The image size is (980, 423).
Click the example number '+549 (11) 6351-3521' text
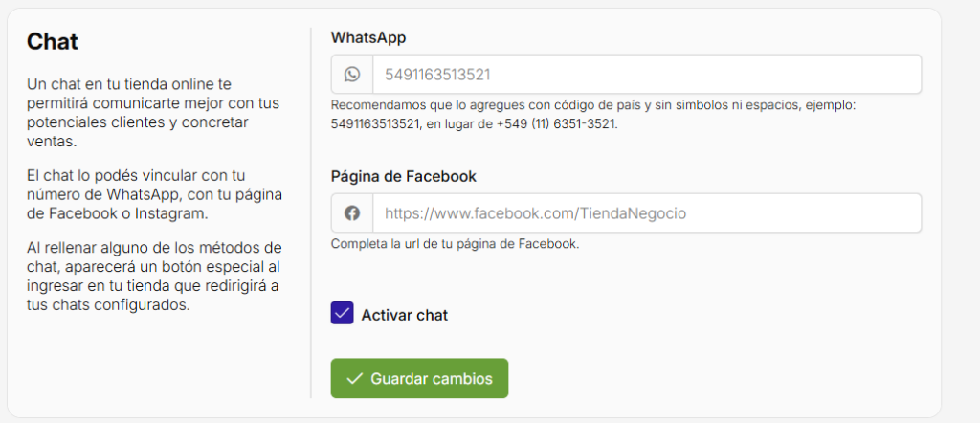pos(556,123)
